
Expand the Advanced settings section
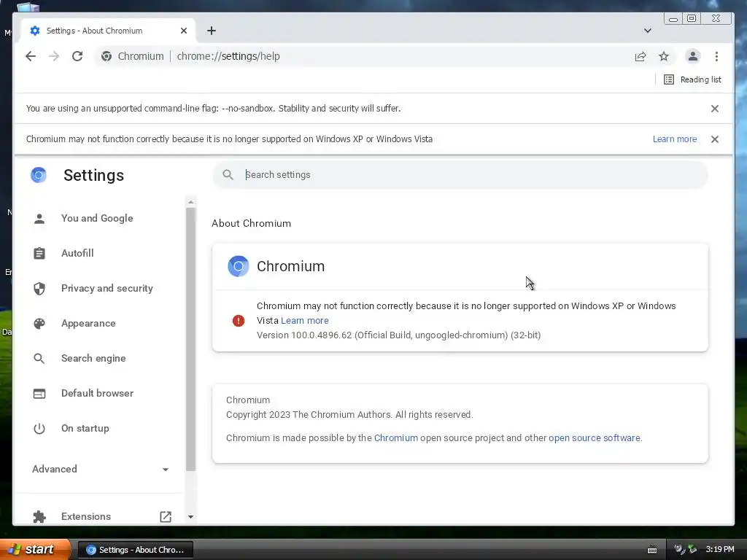(x=100, y=469)
